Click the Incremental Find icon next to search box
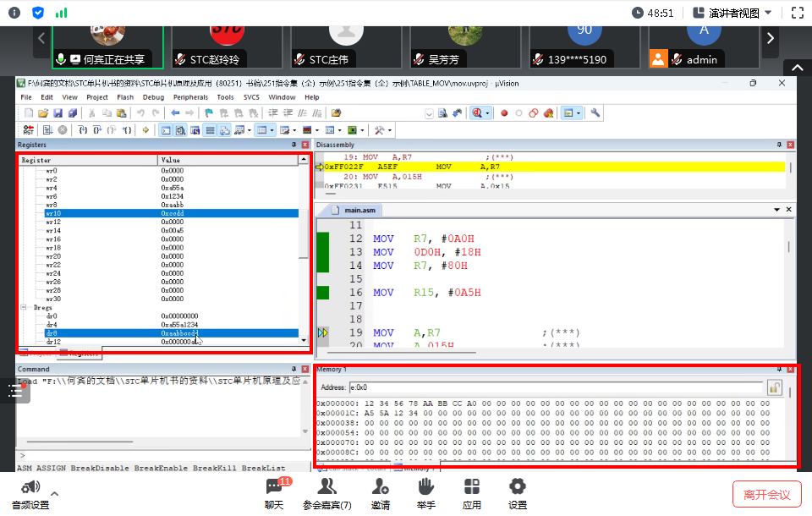The height and width of the screenshot is (516, 812). (458, 113)
